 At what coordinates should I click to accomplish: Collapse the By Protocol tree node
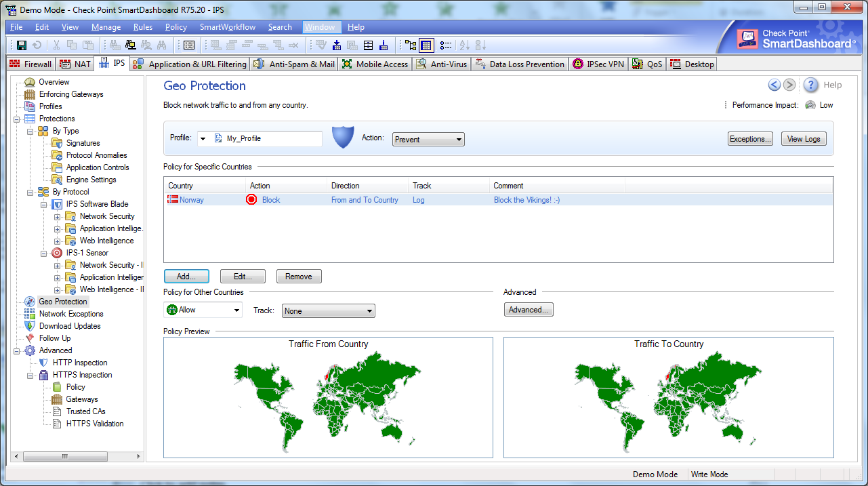pos(30,192)
